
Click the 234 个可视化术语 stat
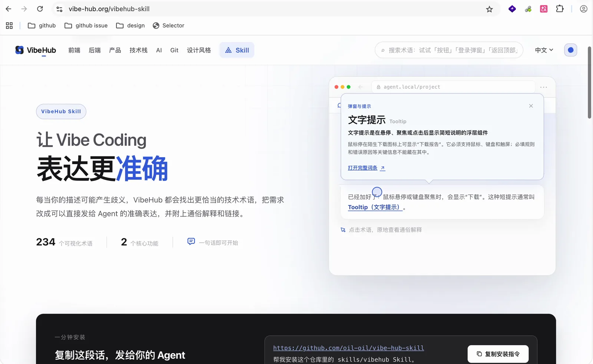(64, 242)
